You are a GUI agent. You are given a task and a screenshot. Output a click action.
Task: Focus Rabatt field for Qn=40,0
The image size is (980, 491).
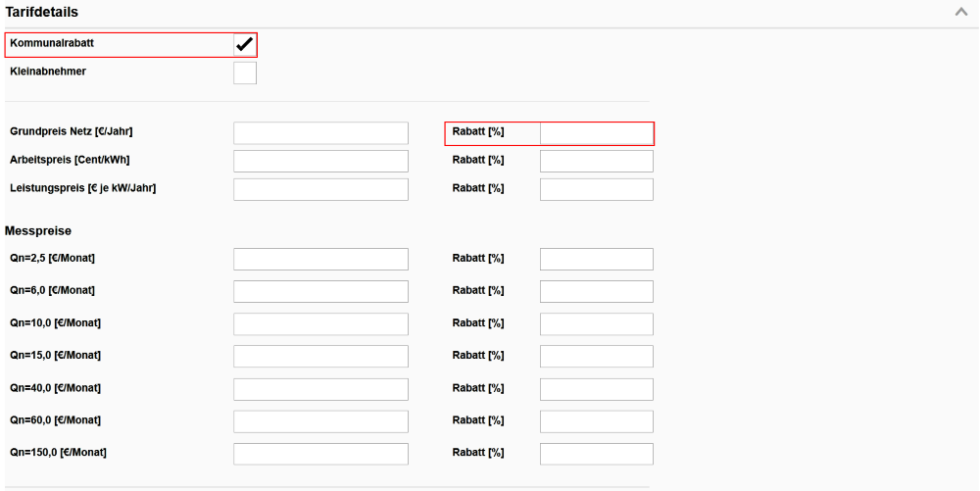pos(596,389)
